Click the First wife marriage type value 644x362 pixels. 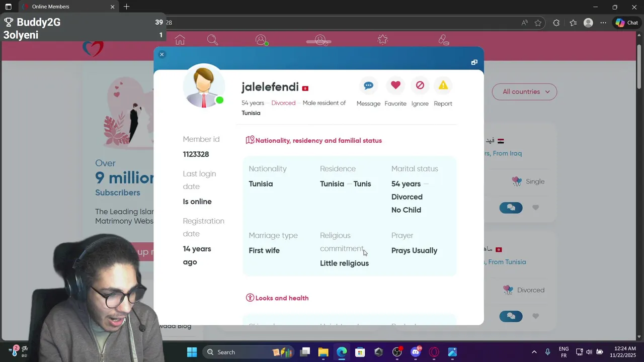point(264,250)
